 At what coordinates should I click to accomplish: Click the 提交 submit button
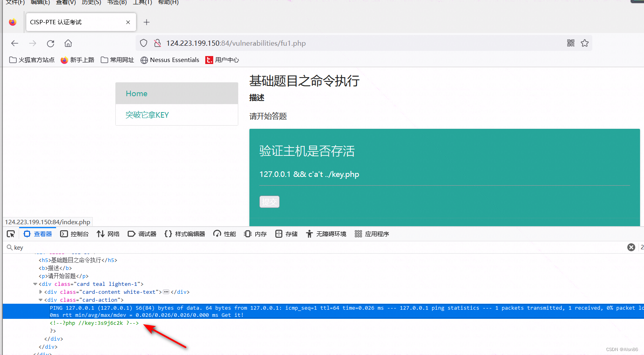269,202
